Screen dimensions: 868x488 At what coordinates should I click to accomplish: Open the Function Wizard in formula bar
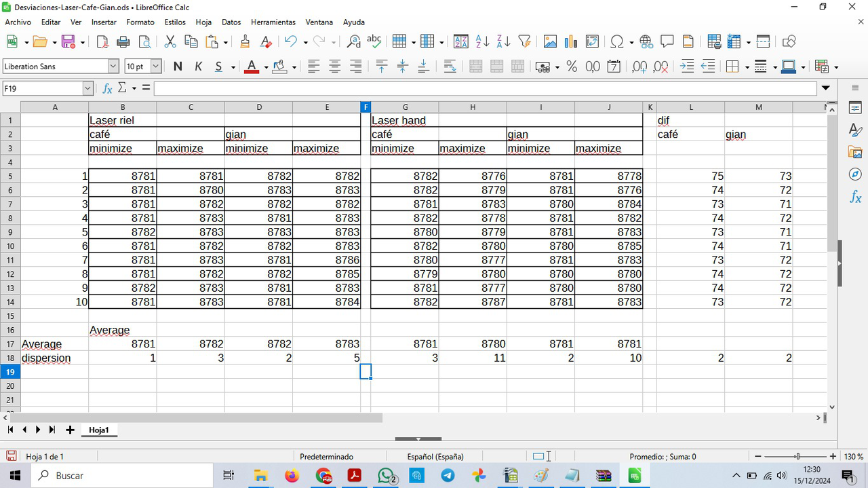(107, 88)
